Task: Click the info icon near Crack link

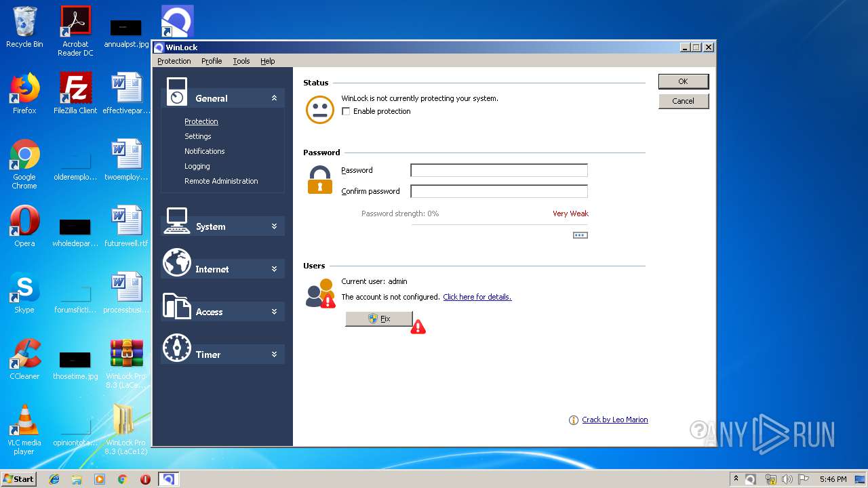Action: point(574,420)
